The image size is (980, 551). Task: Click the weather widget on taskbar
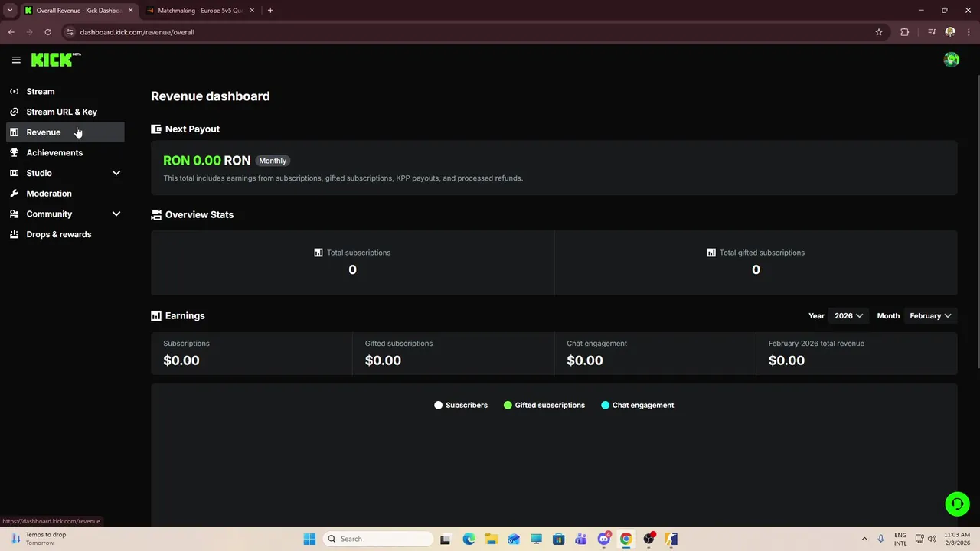coord(38,539)
